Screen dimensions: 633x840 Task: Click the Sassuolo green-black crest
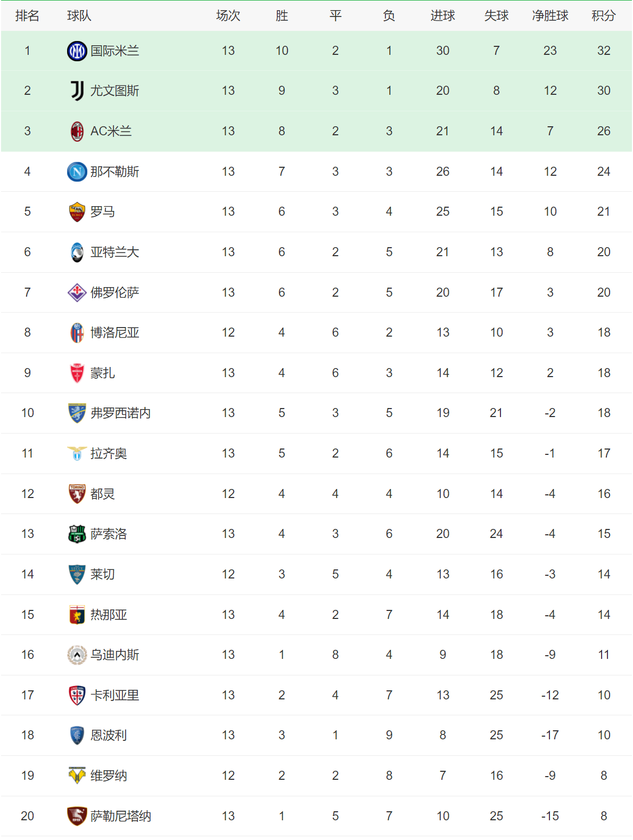(77, 534)
